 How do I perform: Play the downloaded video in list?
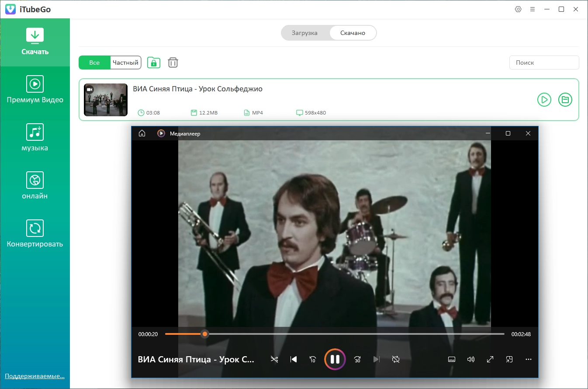click(x=544, y=100)
